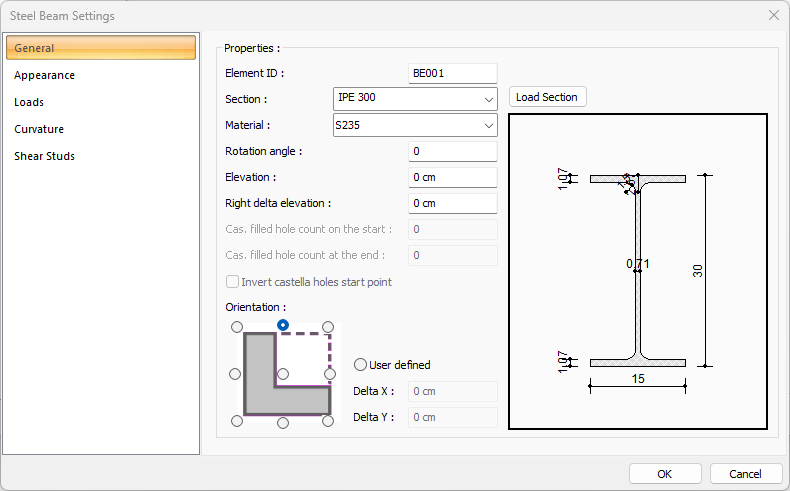This screenshot has width=790, height=491.
Task: Select center orientation radio button
Action: point(283,374)
